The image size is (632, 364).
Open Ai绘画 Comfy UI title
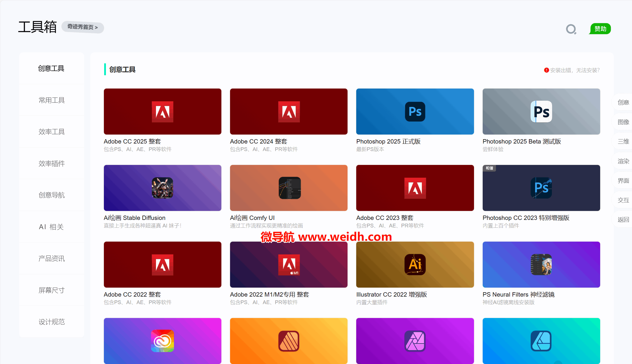tap(252, 218)
